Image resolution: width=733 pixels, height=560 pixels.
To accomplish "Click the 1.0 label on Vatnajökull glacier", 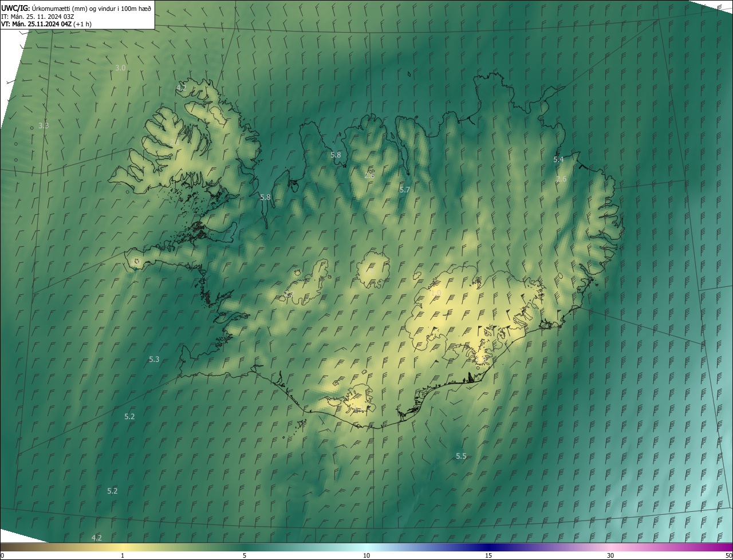I will click(435, 293).
